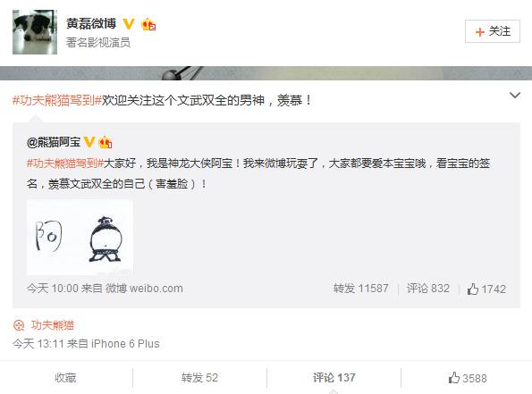Open the original post's 评论 832 link
The width and height of the screenshot is (532, 394).
click(x=428, y=289)
